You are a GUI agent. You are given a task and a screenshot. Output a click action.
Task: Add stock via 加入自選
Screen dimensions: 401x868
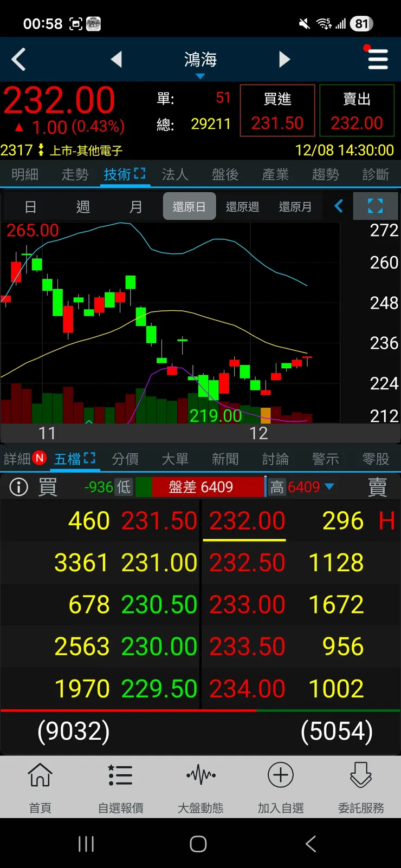pyautogui.click(x=281, y=787)
